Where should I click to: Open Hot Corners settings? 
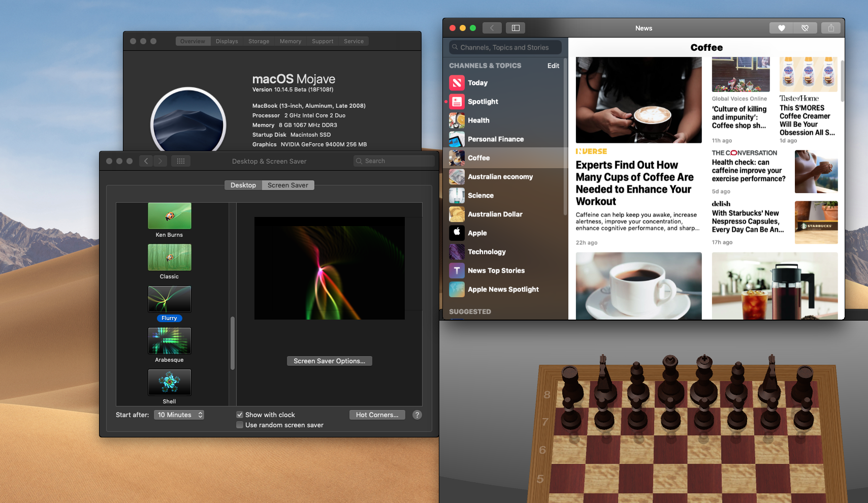coord(377,415)
